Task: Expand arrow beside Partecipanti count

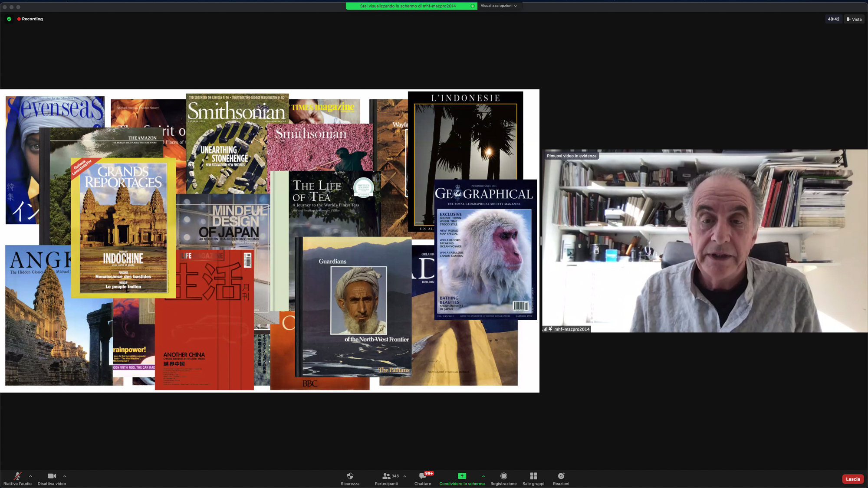Action: coord(405,476)
